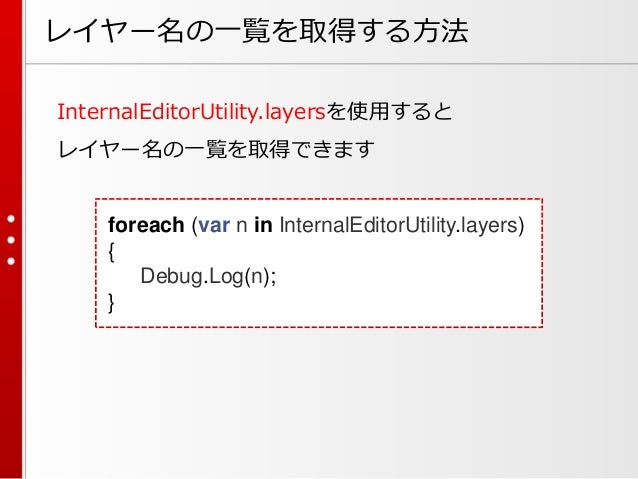Click the opening curly brace
The image size is (638, 479).
(x=111, y=252)
